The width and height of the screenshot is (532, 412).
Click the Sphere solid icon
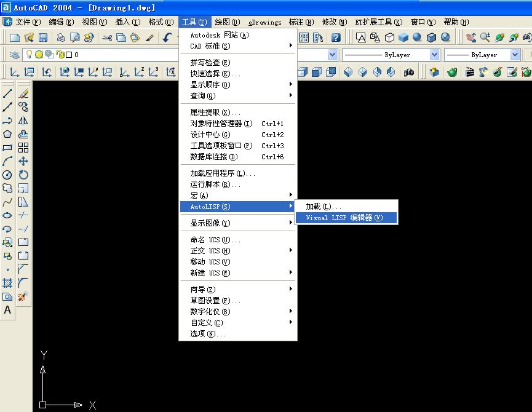[x=418, y=38]
